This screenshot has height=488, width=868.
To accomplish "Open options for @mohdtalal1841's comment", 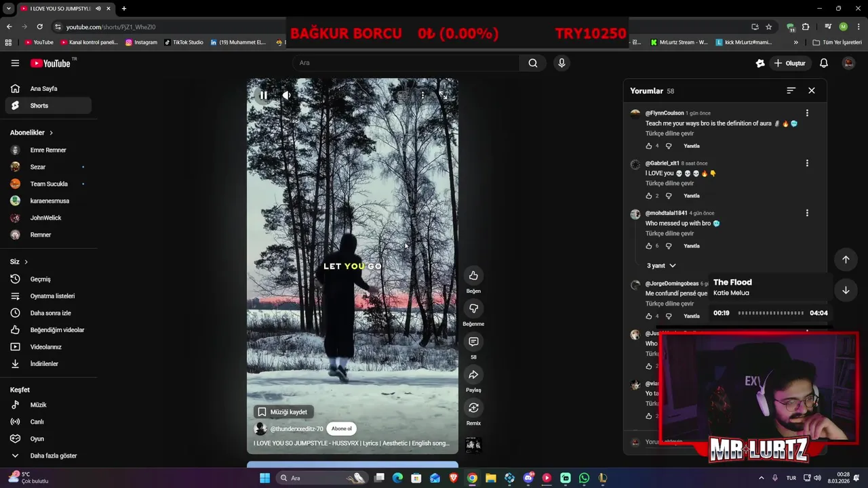I will (x=807, y=213).
